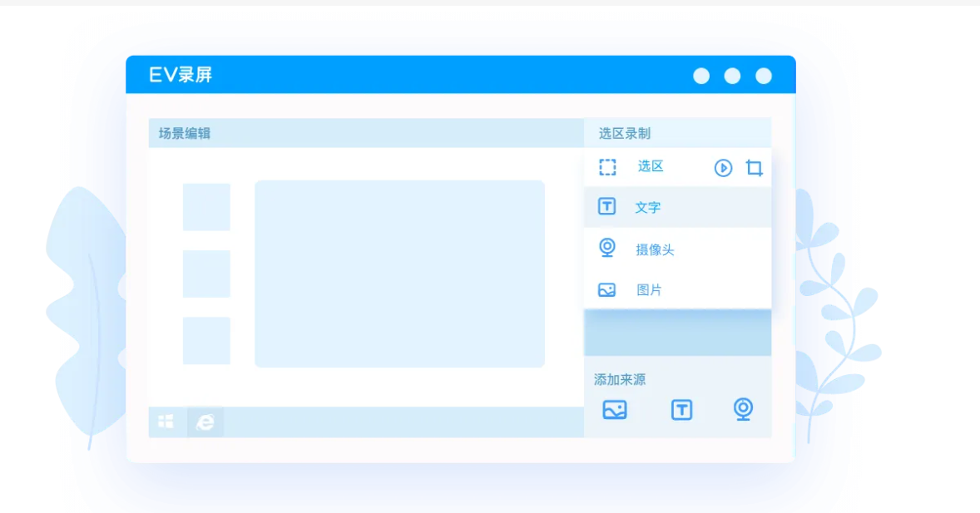Click the last white circle window button

[x=764, y=76]
